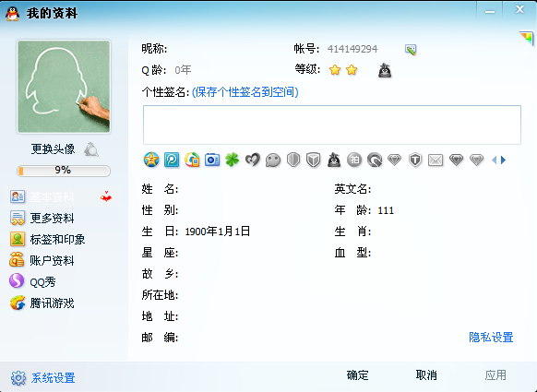Image resolution: width=537 pixels, height=392 pixels.
Task: Click the gray heart icon
Action: 253,160
